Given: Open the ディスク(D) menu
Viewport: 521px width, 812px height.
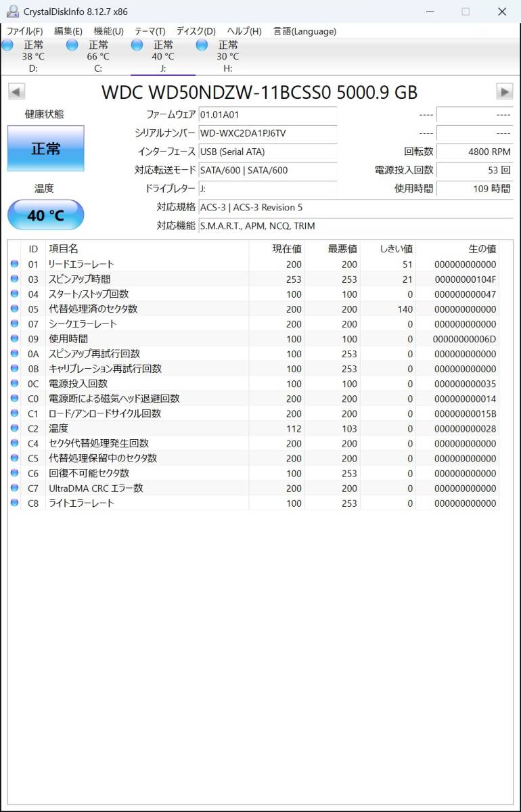Looking at the screenshot, I should pos(196,31).
